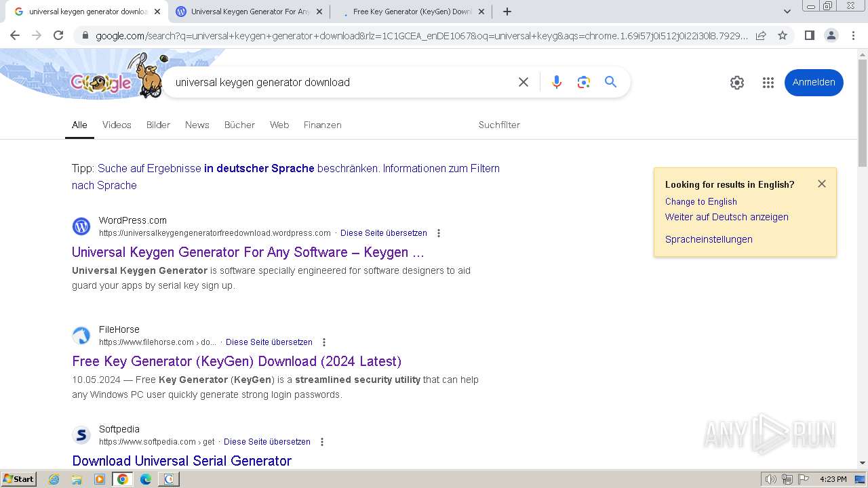Switch to the Universal Keygen Generator tab
868x488 pixels.
pos(249,12)
